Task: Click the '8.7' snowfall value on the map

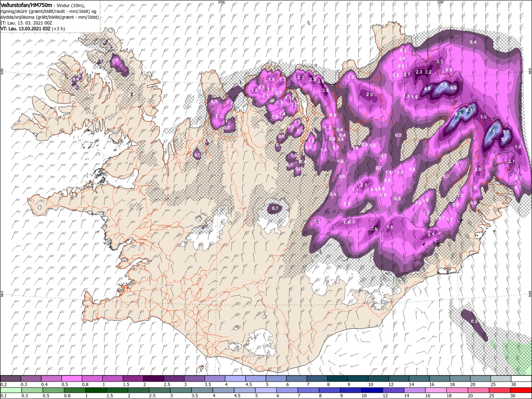Action: coord(470,111)
